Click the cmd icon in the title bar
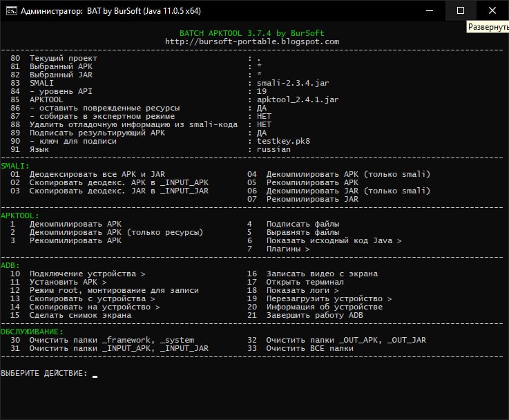 (11, 11)
